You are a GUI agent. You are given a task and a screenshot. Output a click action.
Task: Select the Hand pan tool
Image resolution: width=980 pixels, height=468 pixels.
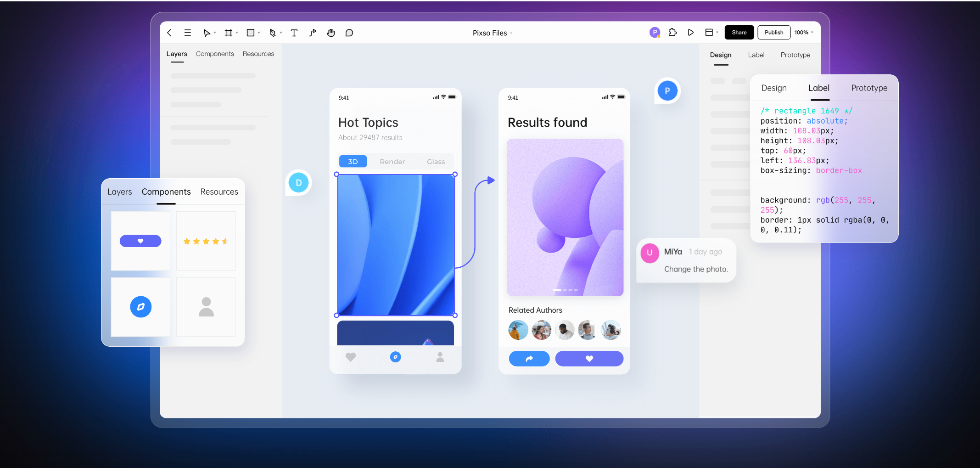click(330, 33)
